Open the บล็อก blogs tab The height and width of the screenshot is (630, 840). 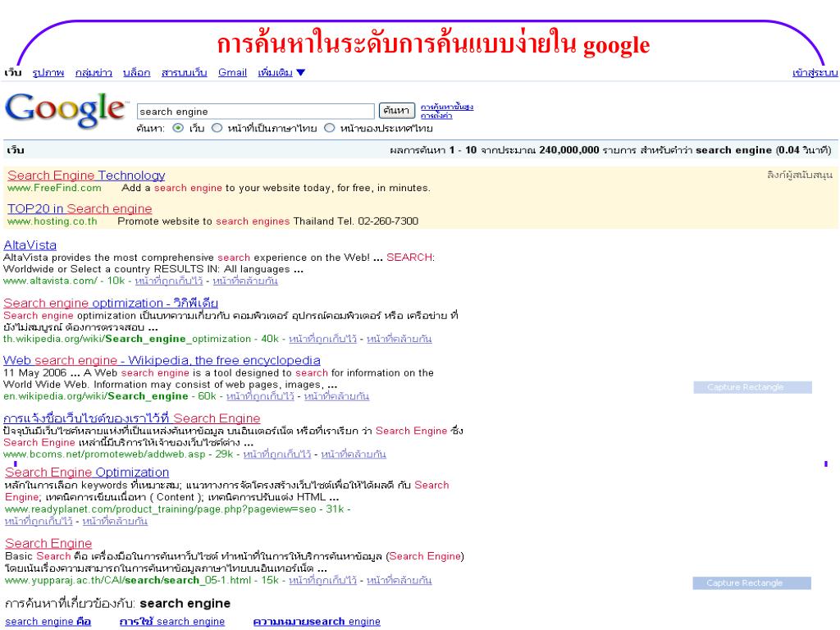pyautogui.click(x=137, y=73)
